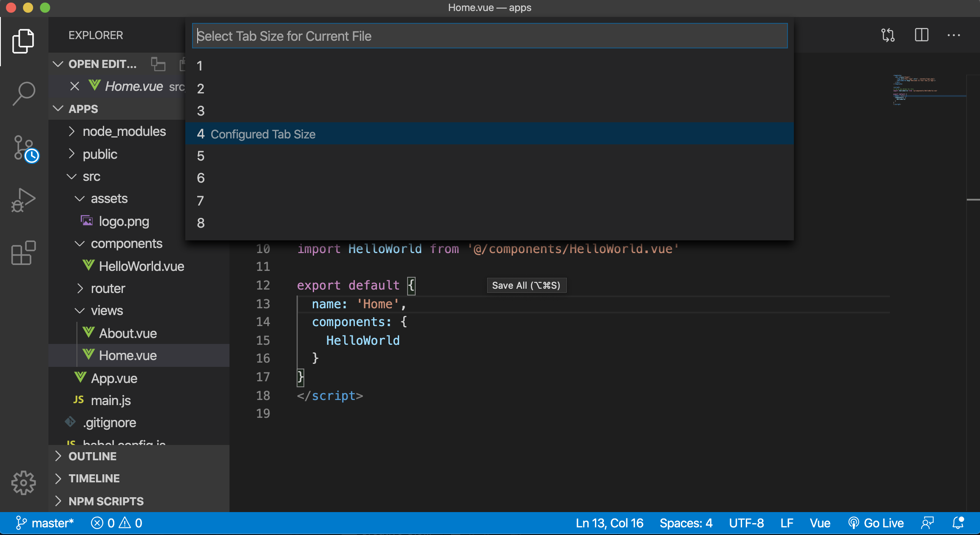Click the Manage gear icon
The width and height of the screenshot is (980, 535).
tap(24, 482)
